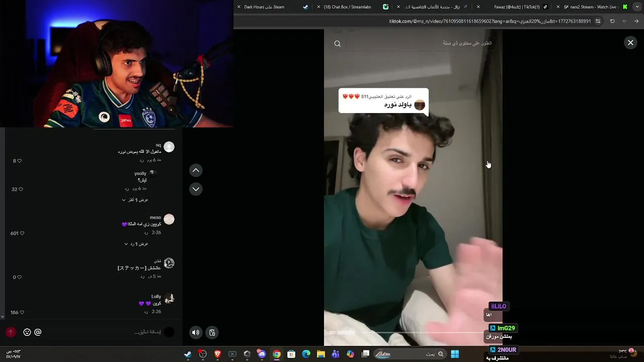The height and width of the screenshot is (362, 644).
Task: Expand 'عرض 1 رد' replies under meso
Action: coord(136,244)
